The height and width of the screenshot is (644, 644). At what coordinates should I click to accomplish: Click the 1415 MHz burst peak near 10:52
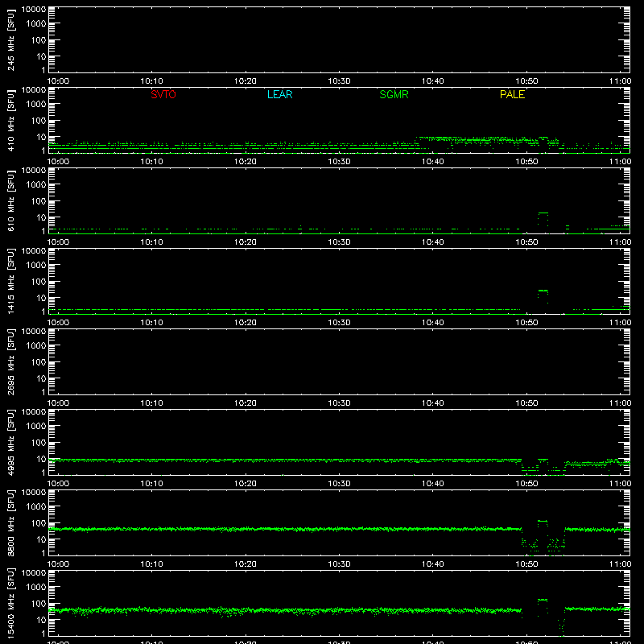coord(543,291)
